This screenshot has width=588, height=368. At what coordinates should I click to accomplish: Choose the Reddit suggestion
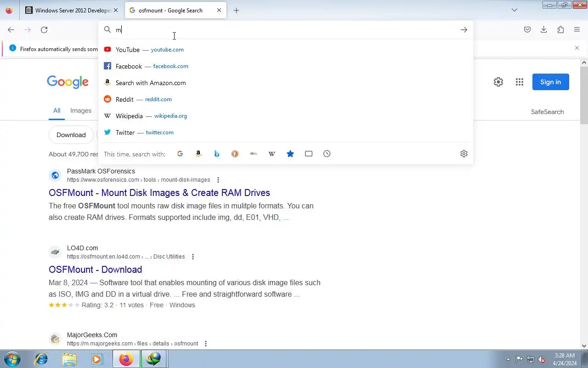point(286,99)
